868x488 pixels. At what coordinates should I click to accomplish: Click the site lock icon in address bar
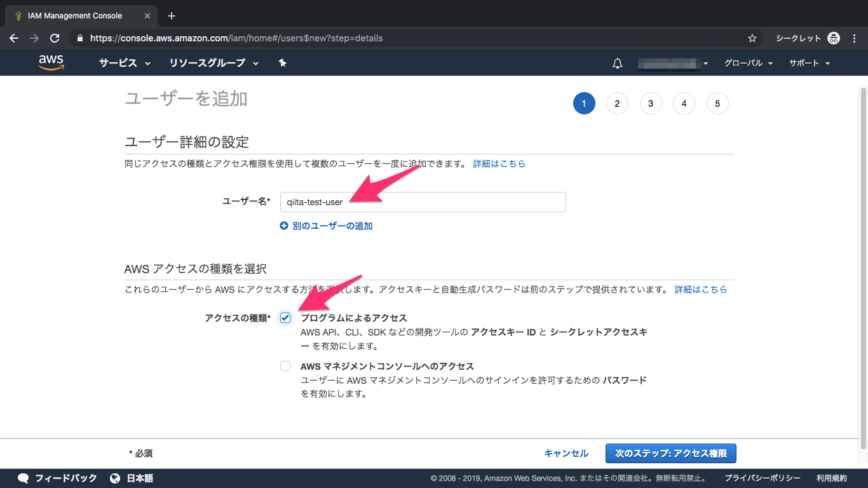79,38
